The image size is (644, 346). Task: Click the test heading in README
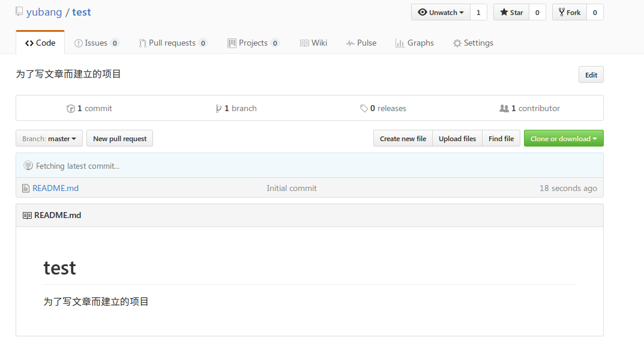59,269
